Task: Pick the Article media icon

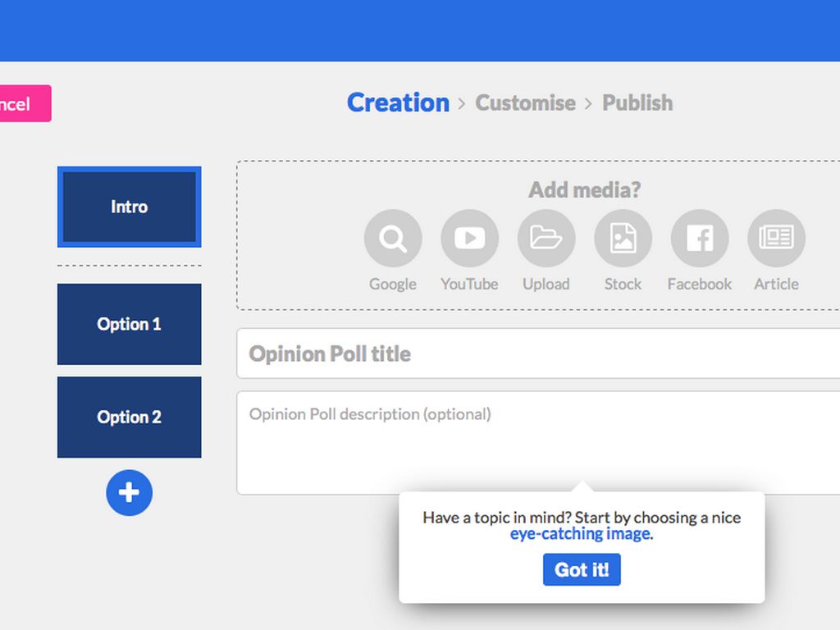Action: (x=776, y=239)
